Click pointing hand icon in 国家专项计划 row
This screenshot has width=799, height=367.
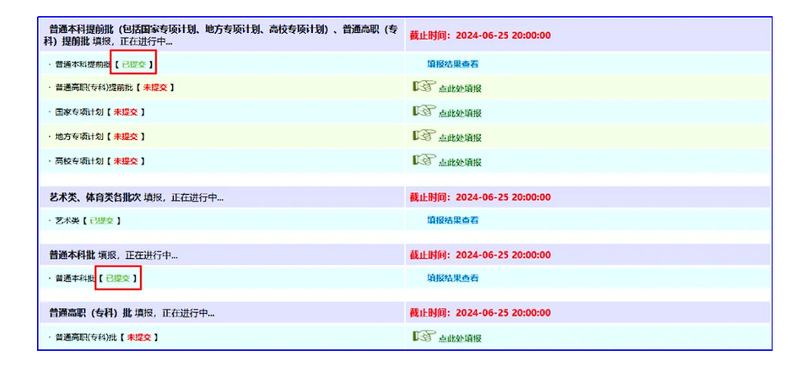tap(424, 111)
